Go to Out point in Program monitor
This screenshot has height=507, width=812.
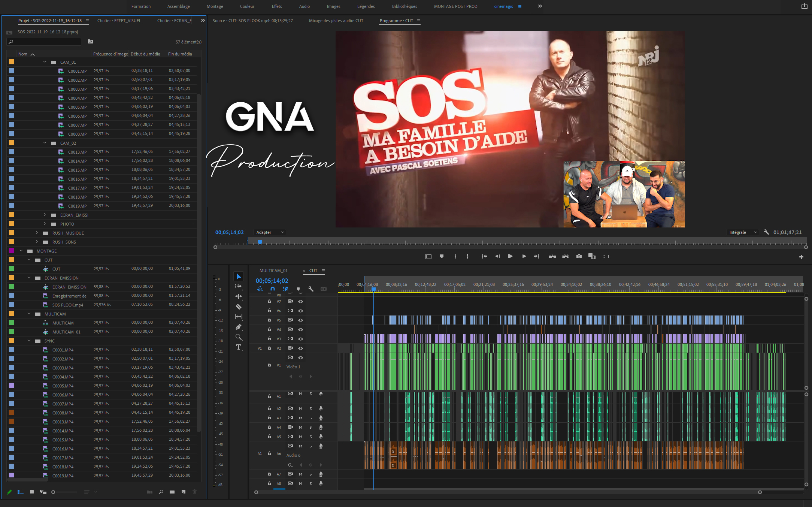(536, 256)
